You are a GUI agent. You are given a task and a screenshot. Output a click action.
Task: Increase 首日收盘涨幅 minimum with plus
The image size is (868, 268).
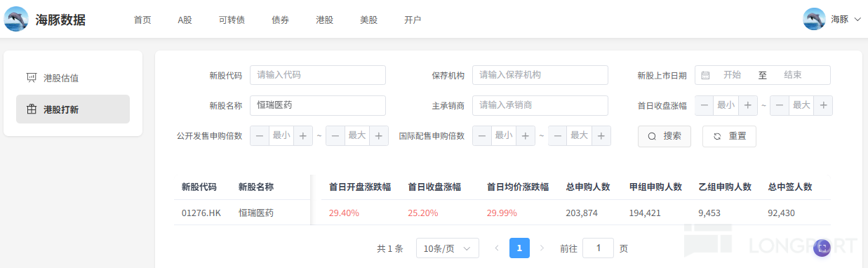pos(748,105)
